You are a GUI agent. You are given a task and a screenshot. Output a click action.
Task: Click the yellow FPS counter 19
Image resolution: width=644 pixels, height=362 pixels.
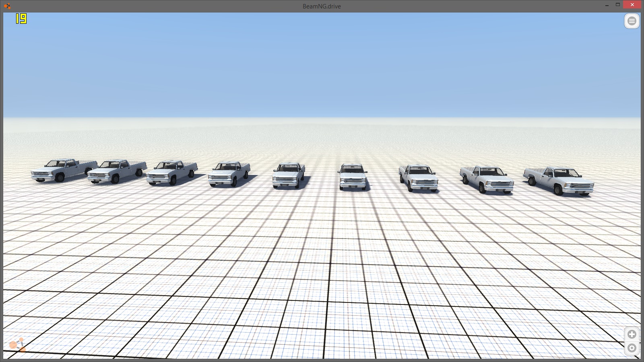[x=21, y=19]
